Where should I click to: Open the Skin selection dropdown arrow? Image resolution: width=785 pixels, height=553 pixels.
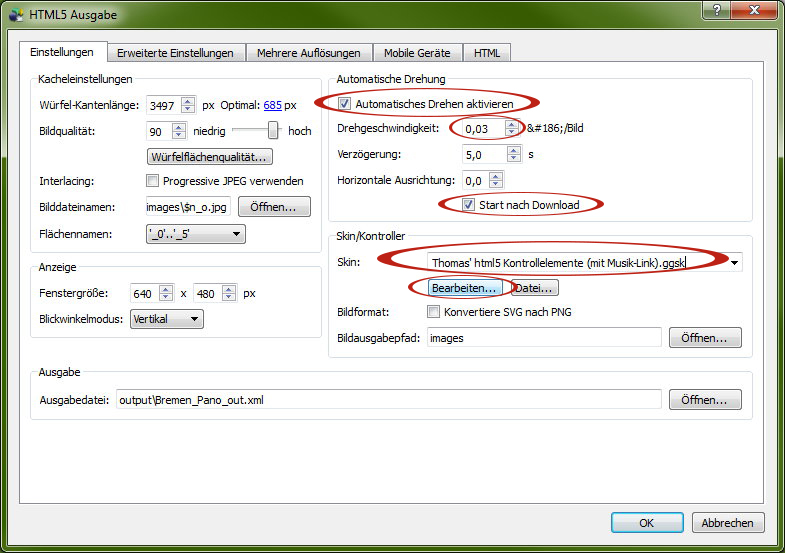click(x=736, y=262)
